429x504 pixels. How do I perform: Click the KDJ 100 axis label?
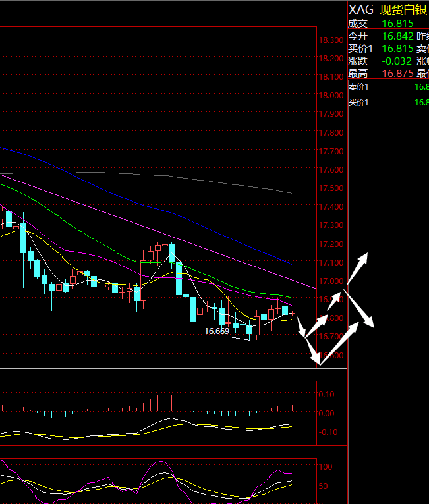tap(325, 466)
